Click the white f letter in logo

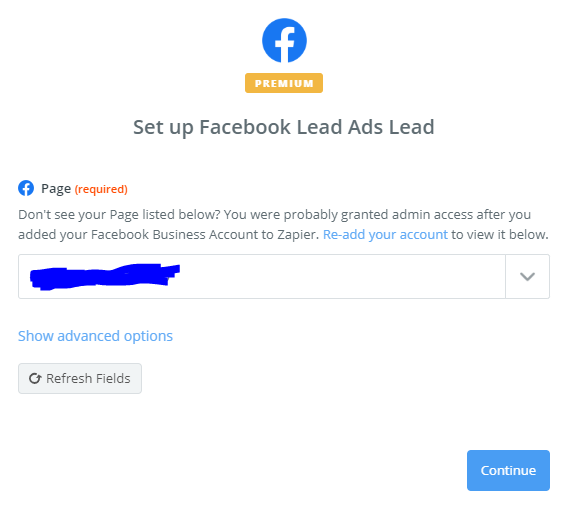pos(285,45)
